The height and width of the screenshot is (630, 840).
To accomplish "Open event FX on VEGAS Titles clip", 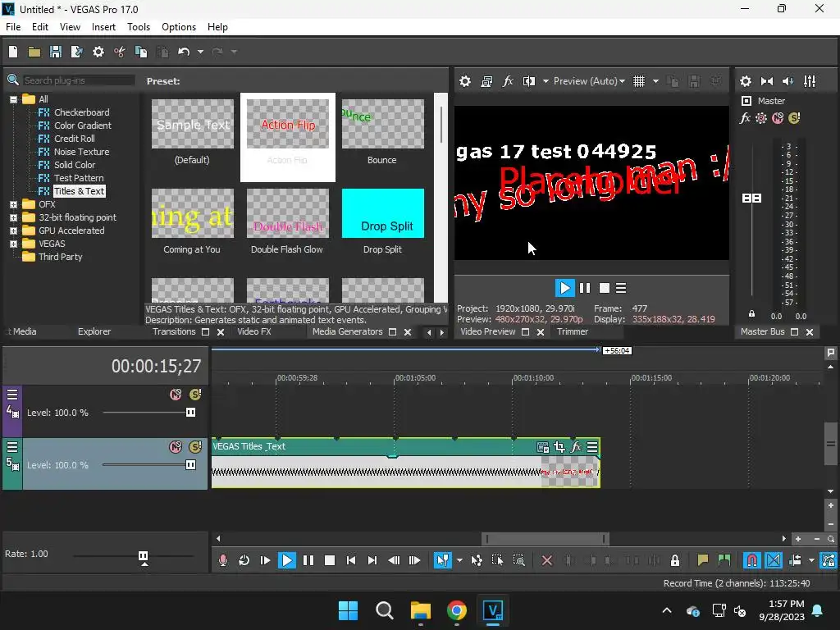I will [x=576, y=447].
